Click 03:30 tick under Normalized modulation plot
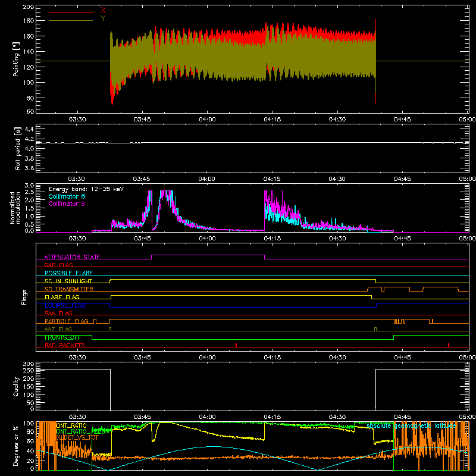Viewport: 476px width, 476px height. point(77,239)
